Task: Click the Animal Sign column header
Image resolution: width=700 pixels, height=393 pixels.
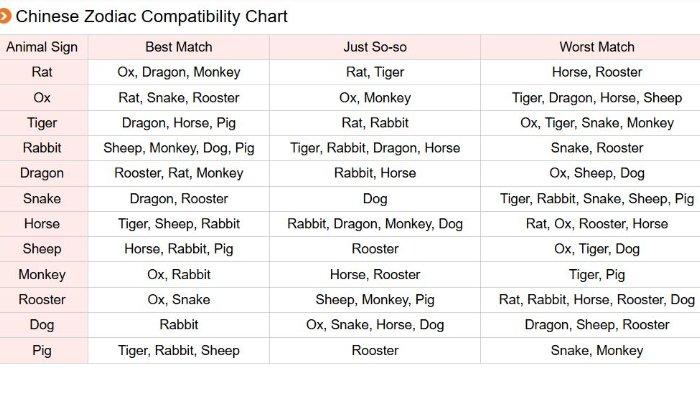Action: click(42, 47)
